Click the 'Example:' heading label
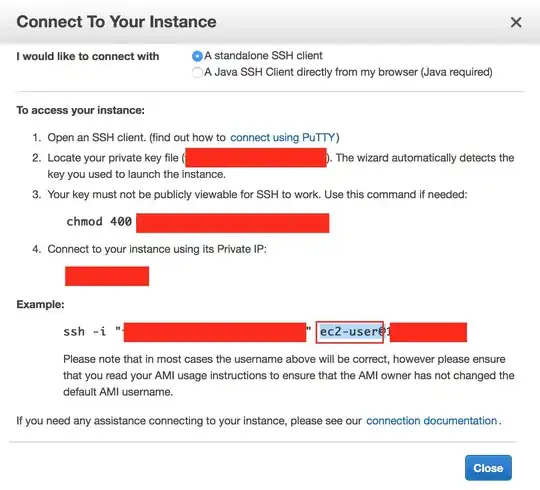Viewport: 540px width, 490px height. click(x=40, y=304)
